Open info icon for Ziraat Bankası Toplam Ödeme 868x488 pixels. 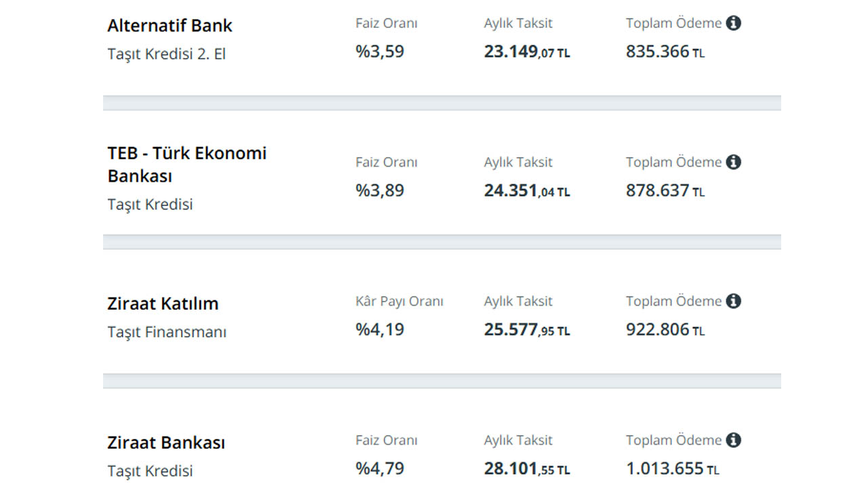click(x=733, y=440)
